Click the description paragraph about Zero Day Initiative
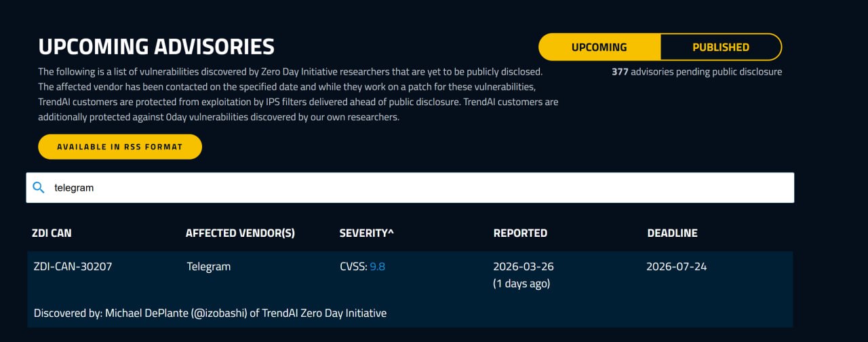 pos(298,94)
